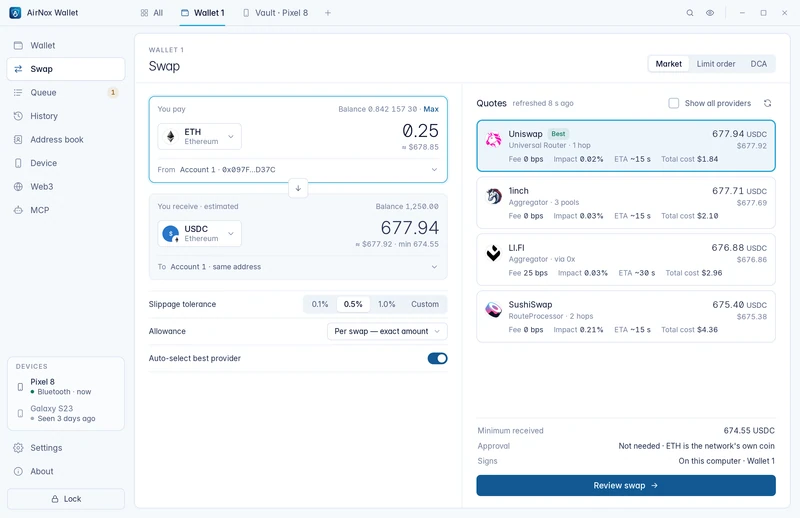The height and width of the screenshot is (518, 800).
Task: Select Galaxy S23 device
Action: coord(66,413)
